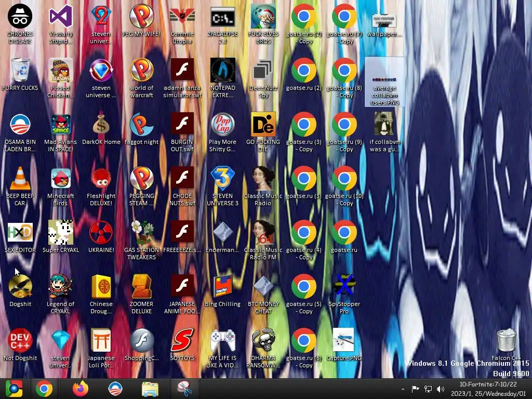This screenshot has width=532, height=399.
Task: Launch the BEEP BEEP CAR traffic cone icon
Action: tap(20, 187)
